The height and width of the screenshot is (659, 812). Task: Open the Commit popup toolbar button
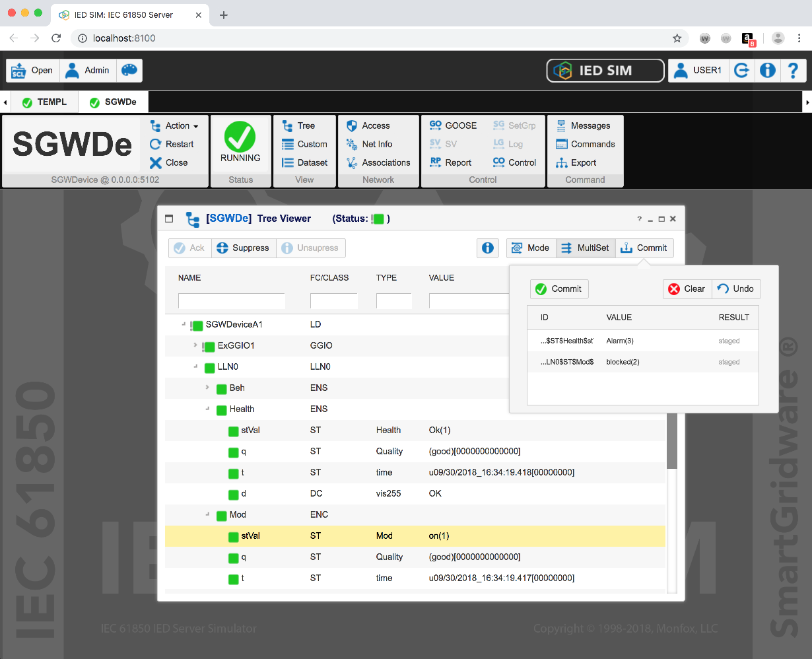[644, 248]
